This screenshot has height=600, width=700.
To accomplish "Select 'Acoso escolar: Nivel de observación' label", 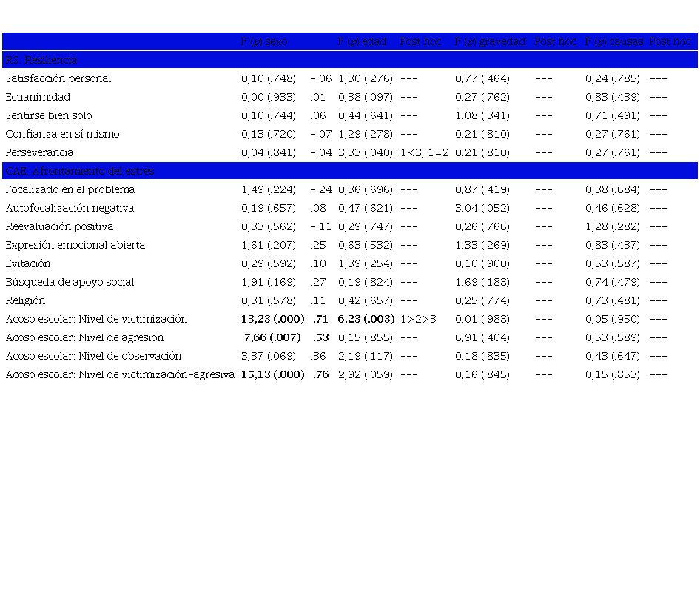I will click(93, 356).
